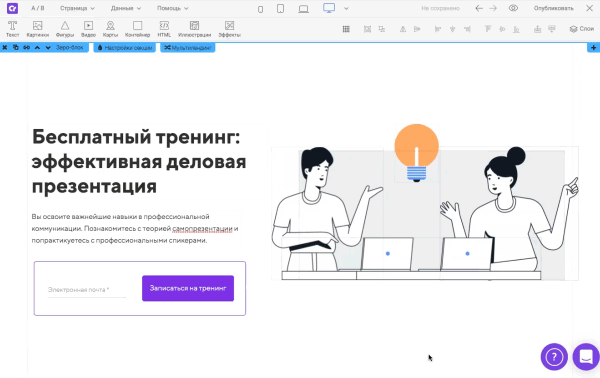The image size is (600, 378).
Task: Switch to laptop preview
Action: pos(303,9)
